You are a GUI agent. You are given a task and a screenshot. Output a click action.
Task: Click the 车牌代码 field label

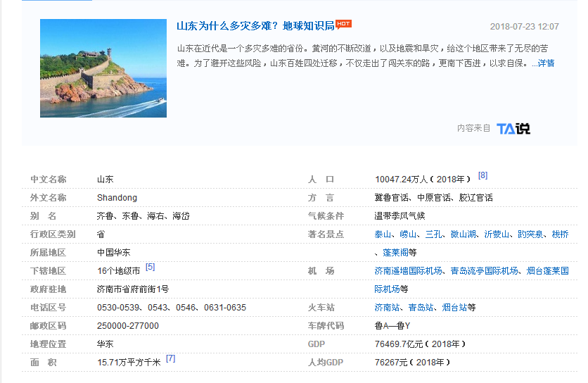(326, 326)
